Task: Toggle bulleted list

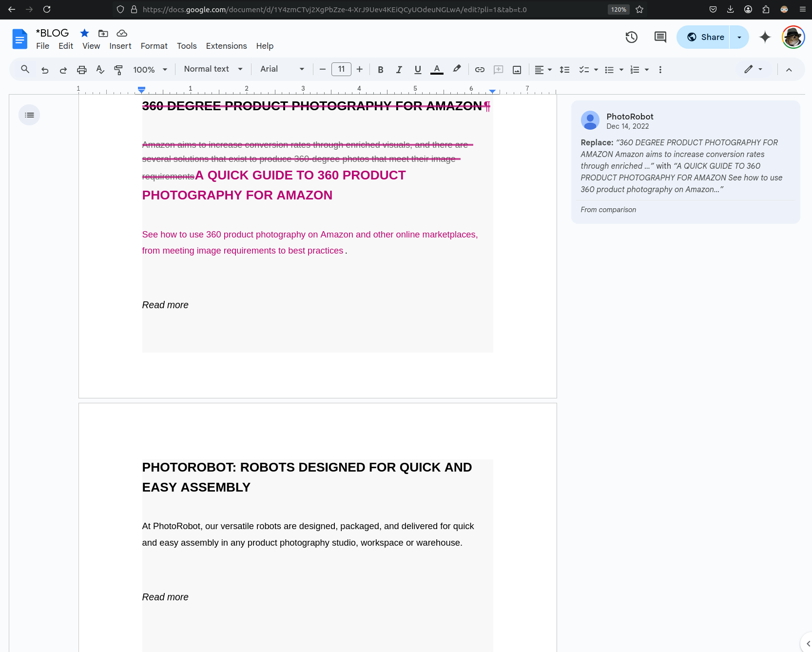Action: [609, 70]
